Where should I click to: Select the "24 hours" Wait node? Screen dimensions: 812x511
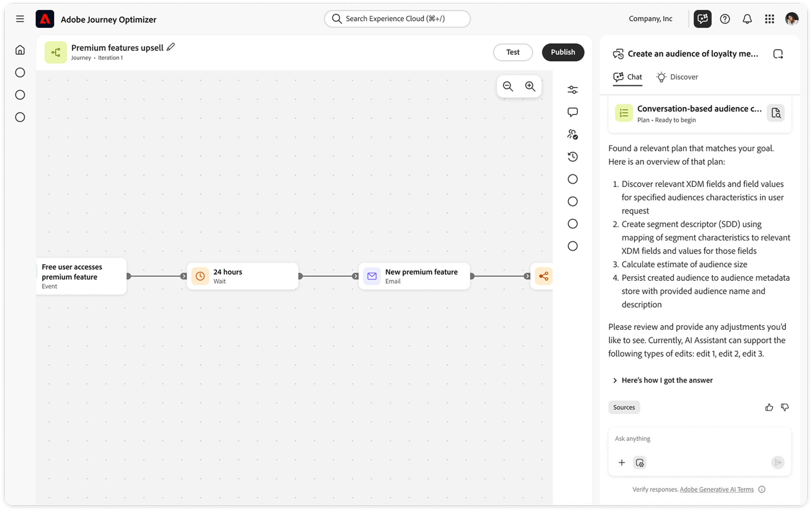tap(243, 276)
